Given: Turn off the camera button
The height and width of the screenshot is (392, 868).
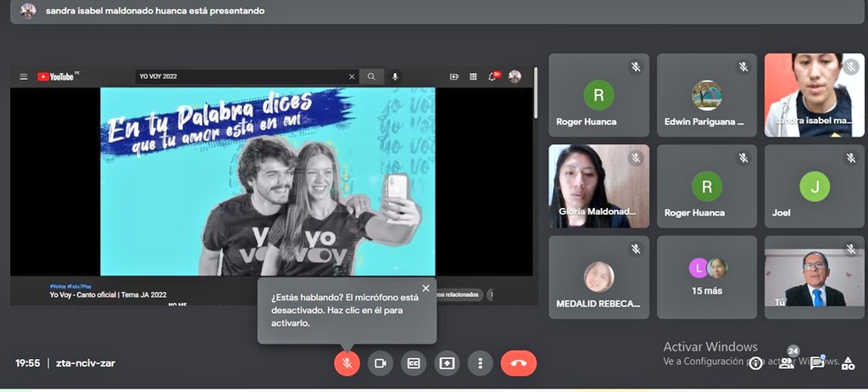Looking at the screenshot, I should [x=381, y=363].
